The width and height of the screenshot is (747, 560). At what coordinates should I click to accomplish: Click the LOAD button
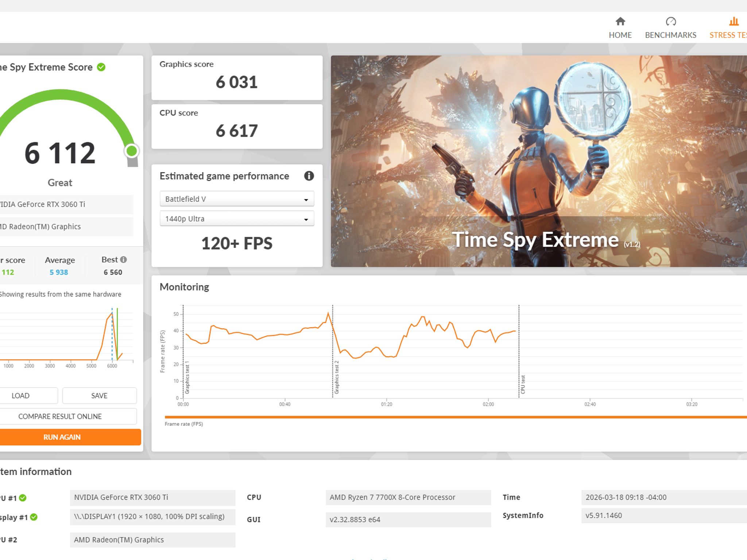(28, 396)
